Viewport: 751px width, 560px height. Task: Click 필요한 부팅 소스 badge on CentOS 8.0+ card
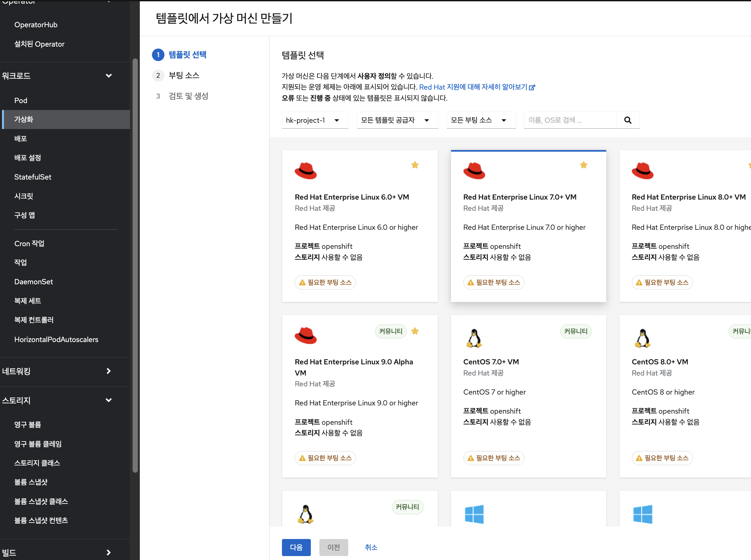tap(662, 458)
